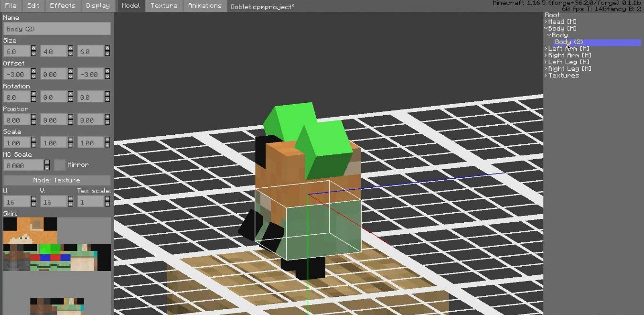Viewport: 644px width, 315px height.
Task: Click the Scale X field showing 1.00
Action: click(x=17, y=143)
